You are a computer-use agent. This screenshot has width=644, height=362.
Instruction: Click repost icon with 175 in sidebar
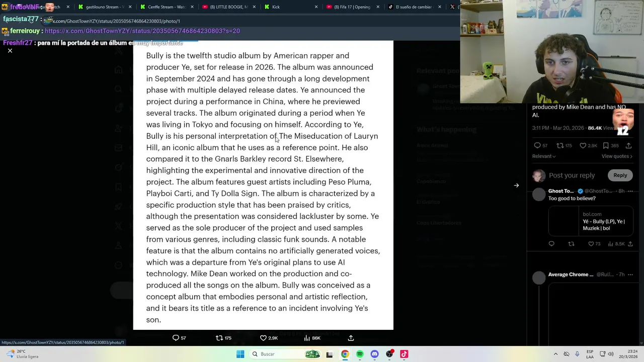click(564, 145)
